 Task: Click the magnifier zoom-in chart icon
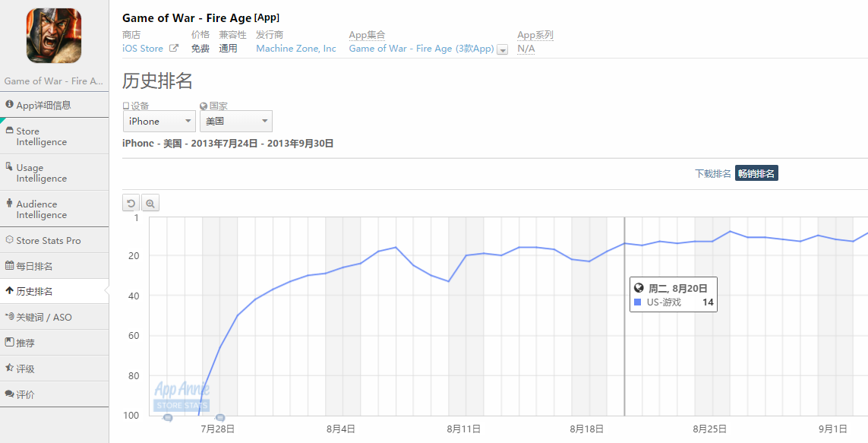pyautogui.click(x=150, y=203)
